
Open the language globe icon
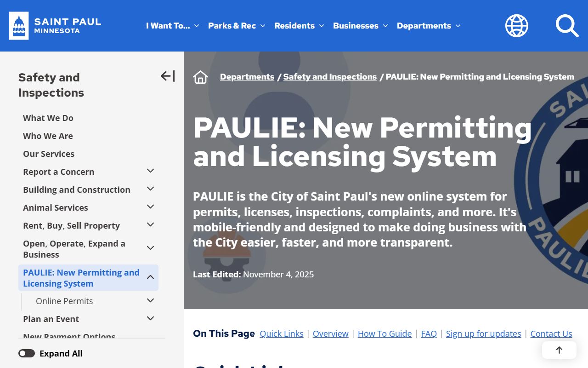click(517, 26)
